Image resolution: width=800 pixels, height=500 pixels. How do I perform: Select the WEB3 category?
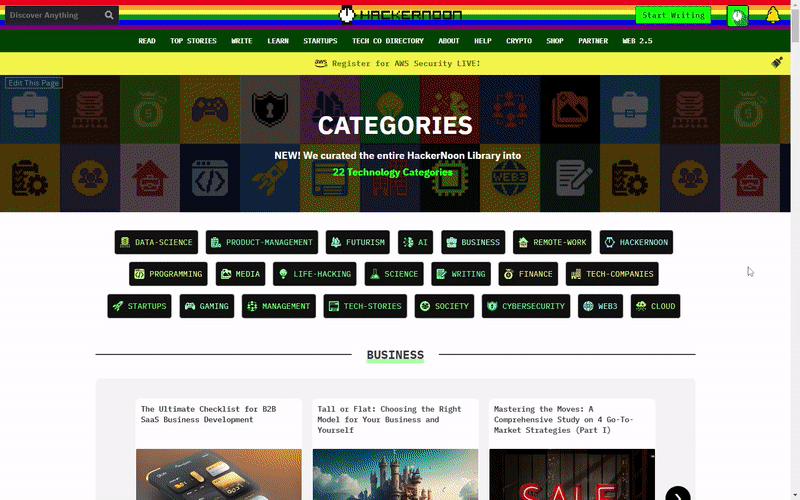pyautogui.click(x=601, y=306)
